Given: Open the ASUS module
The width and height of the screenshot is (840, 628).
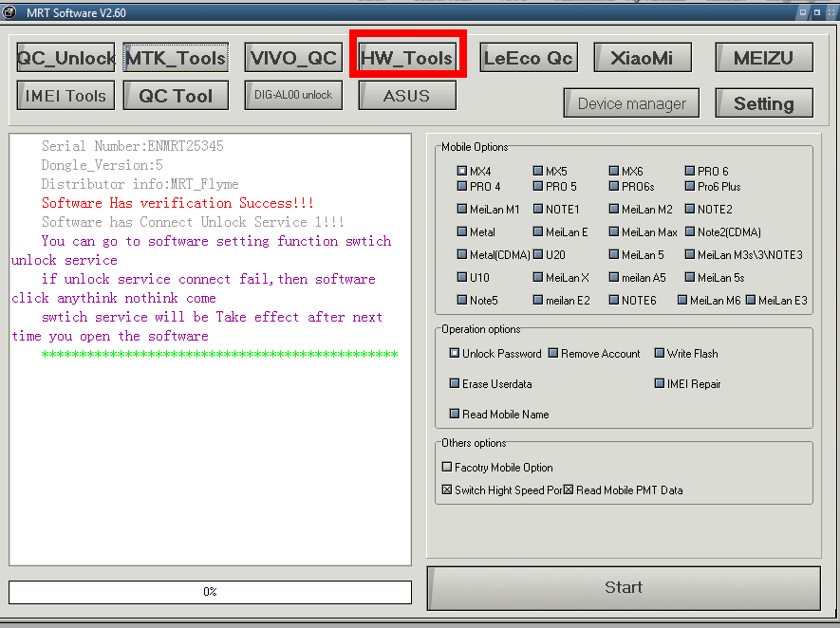Looking at the screenshot, I should tap(407, 95).
